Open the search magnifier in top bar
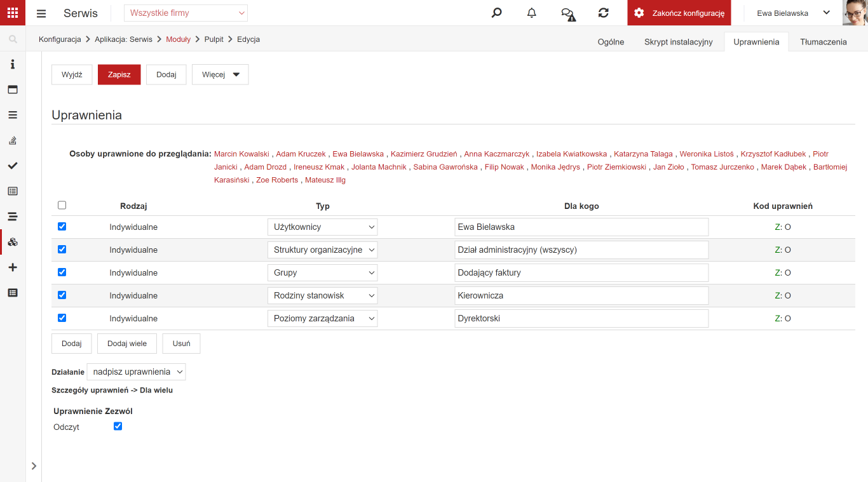The image size is (868, 482). [x=497, y=13]
